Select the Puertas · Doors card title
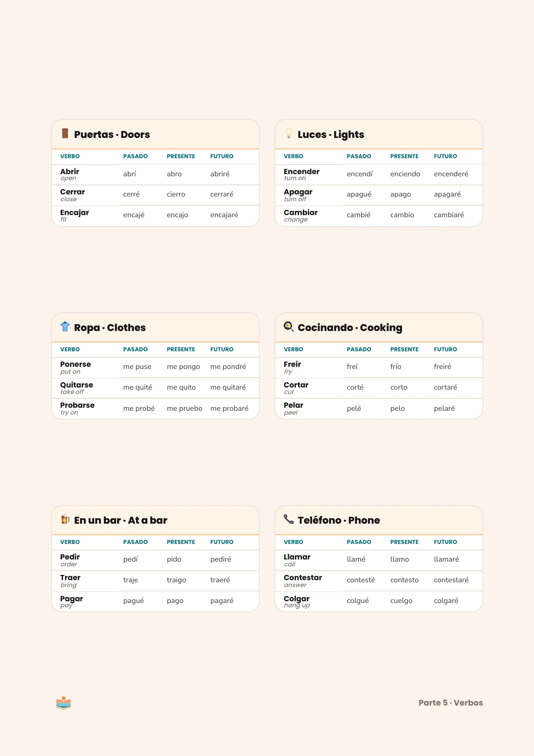 (x=112, y=134)
